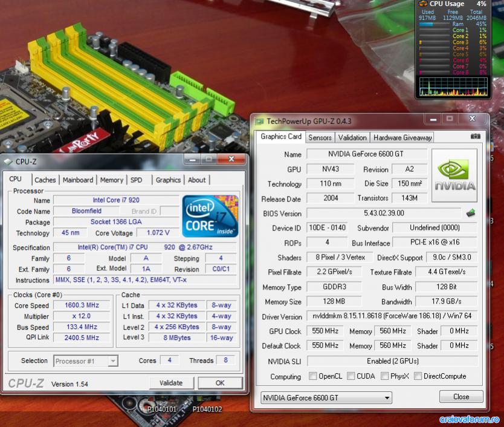Close the GPU-Z window
The height and width of the screenshot is (427, 504).
point(472,119)
